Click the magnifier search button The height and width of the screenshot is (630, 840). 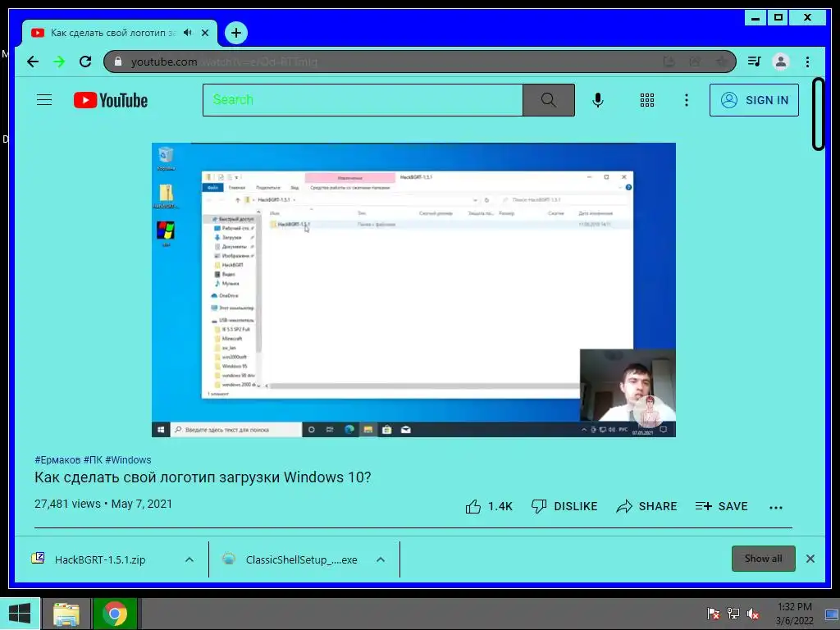549,100
